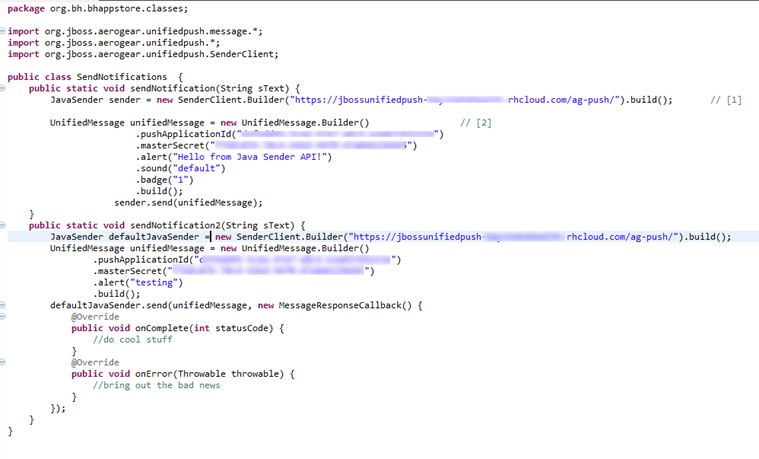Click the // [1] comment marker
The width and height of the screenshot is (759, 459).
[x=725, y=100]
